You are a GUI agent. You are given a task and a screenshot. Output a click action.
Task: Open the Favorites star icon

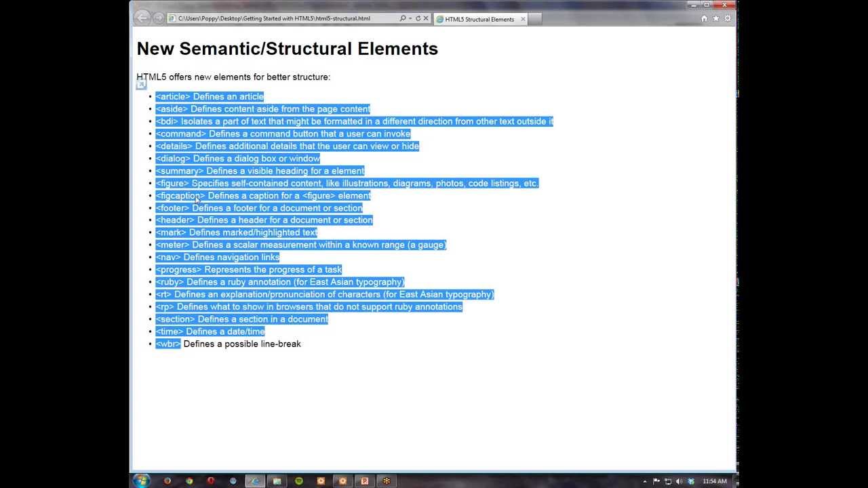click(x=715, y=18)
